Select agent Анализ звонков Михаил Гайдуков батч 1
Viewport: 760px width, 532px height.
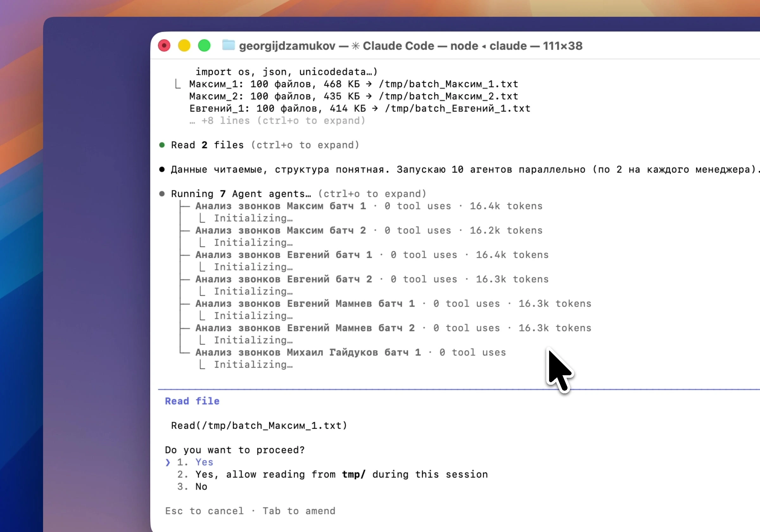tap(308, 352)
